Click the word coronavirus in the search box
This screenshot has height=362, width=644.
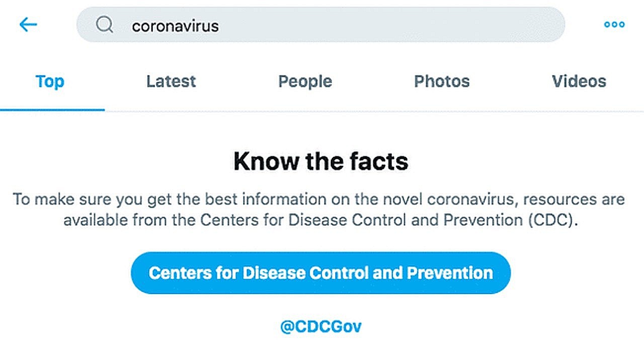175,26
